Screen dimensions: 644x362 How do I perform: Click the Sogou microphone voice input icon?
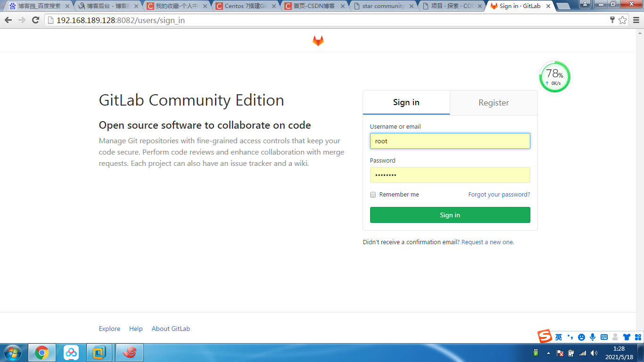click(x=593, y=337)
